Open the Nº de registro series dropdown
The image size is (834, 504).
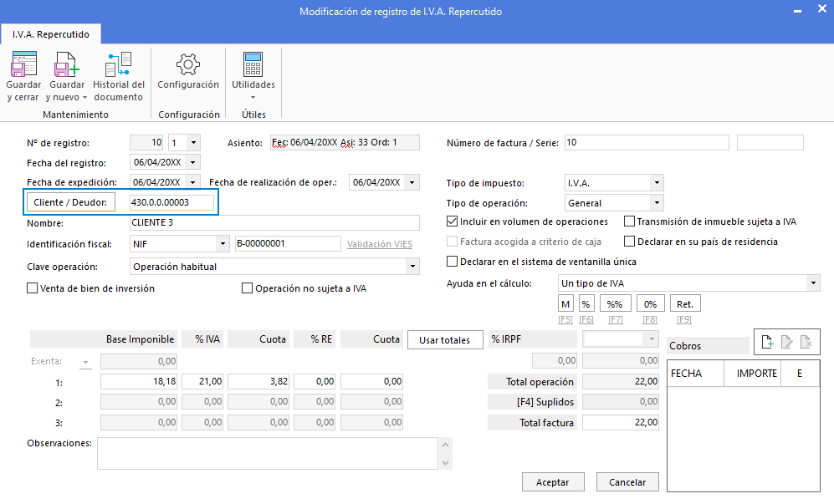coord(193,142)
